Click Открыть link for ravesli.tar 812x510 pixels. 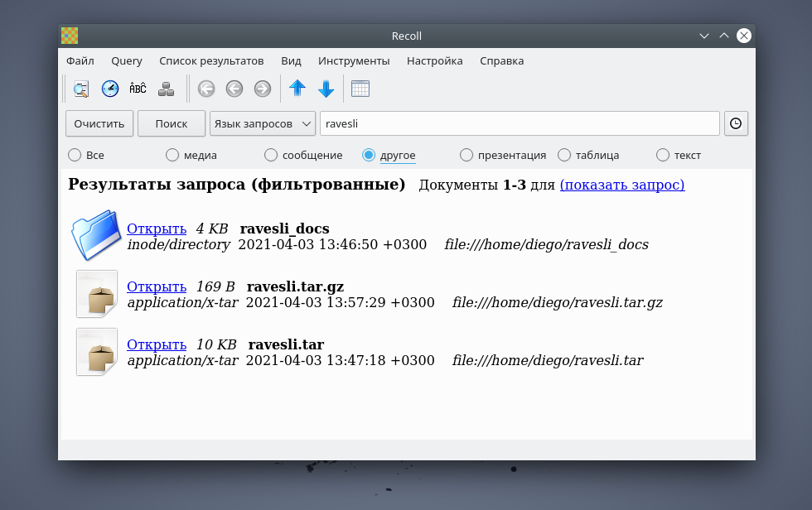coord(157,344)
